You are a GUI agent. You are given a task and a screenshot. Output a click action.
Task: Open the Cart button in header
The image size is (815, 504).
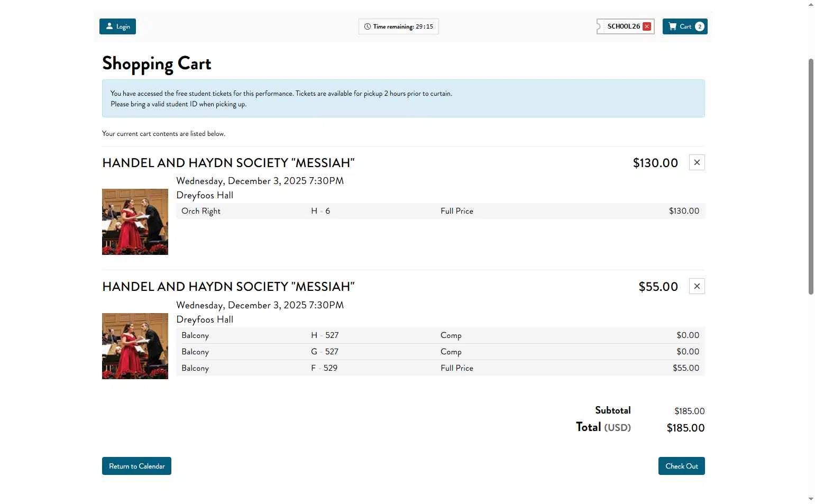tap(685, 26)
